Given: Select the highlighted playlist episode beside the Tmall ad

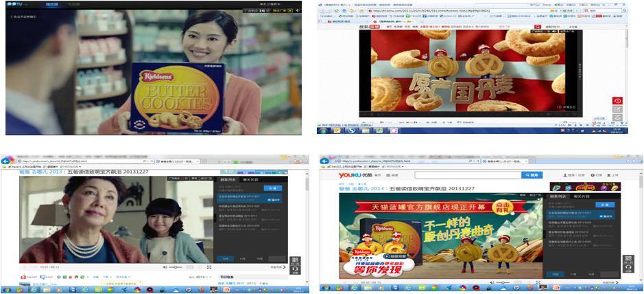Looking at the screenshot, I should click(x=581, y=214).
